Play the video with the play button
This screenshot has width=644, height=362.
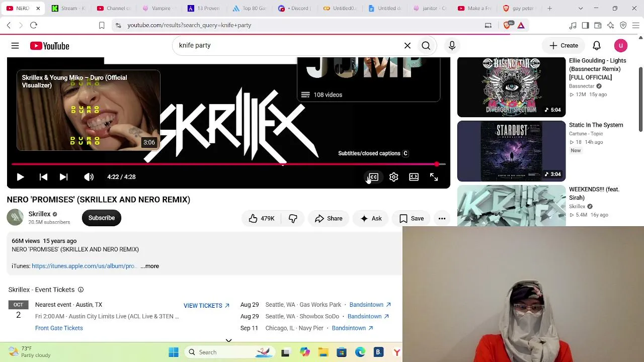click(20, 177)
